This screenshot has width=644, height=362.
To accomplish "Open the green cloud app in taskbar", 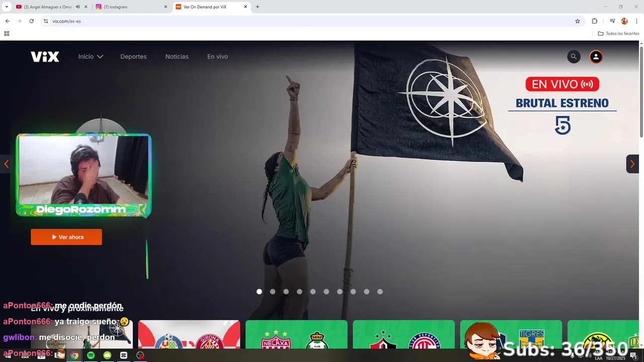I will click(107, 355).
